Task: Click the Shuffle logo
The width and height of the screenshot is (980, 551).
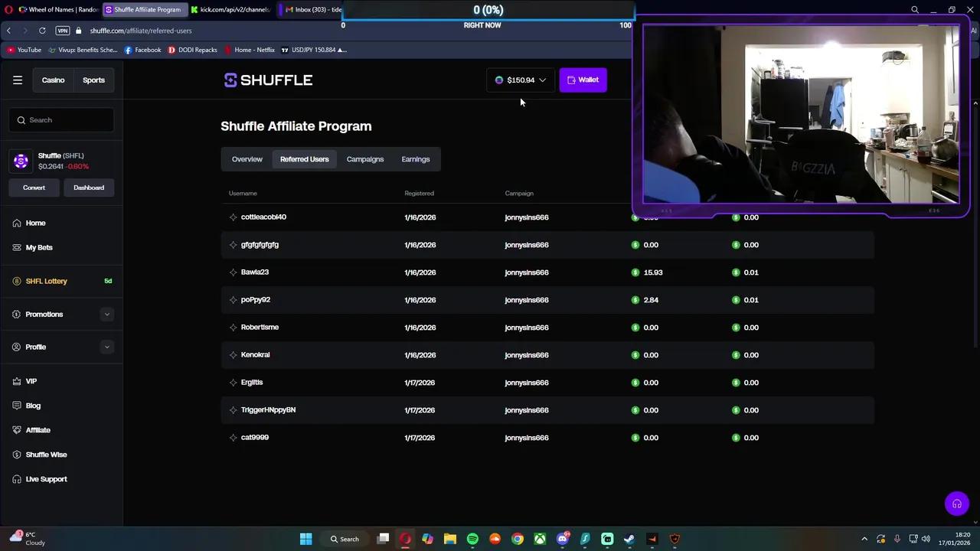Action: coord(268,80)
